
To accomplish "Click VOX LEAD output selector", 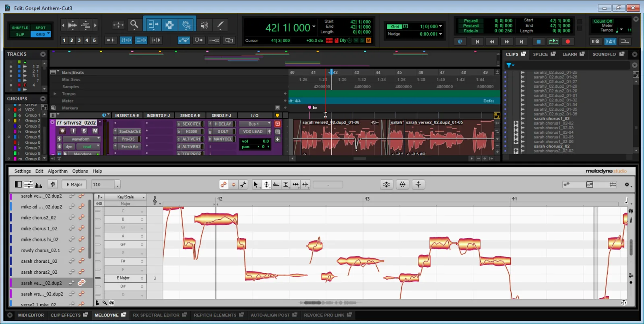I will [x=253, y=131].
